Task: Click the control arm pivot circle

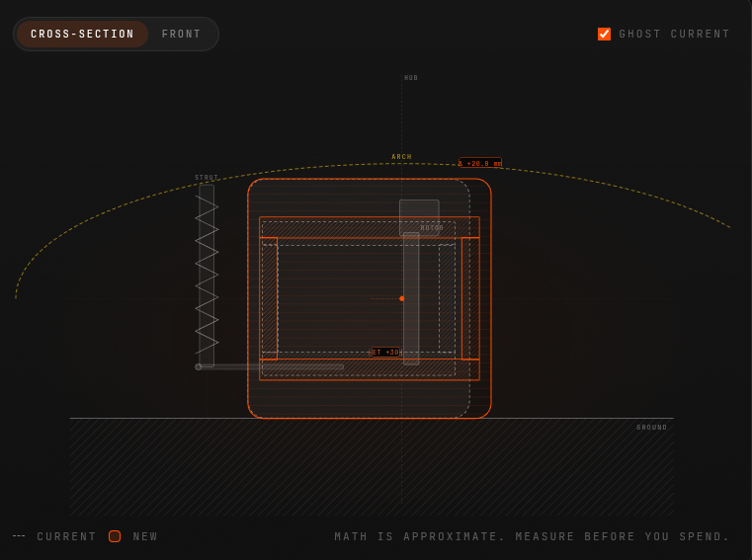Action: [198, 366]
